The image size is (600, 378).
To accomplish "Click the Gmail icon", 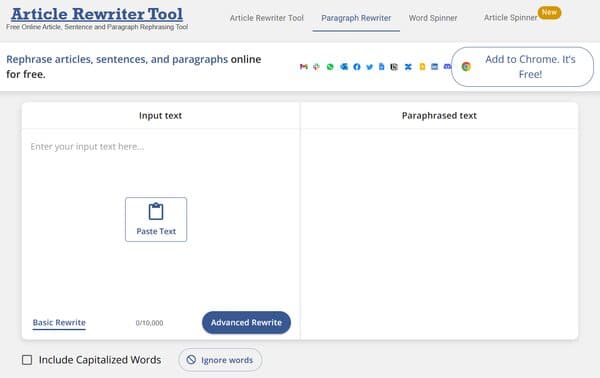I will tap(303, 67).
